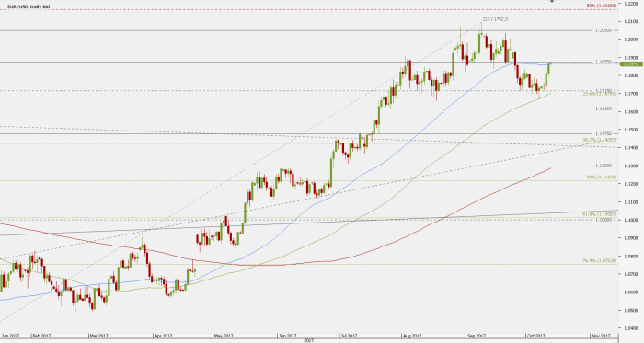Viewport: 644px width, 343px height.
Task: Select the green current price tag on axis
Action: pos(631,64)
